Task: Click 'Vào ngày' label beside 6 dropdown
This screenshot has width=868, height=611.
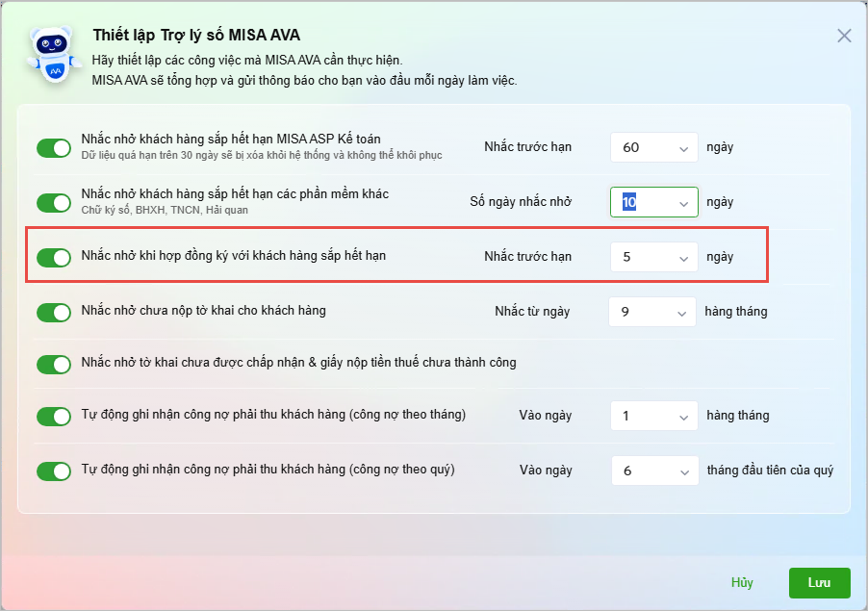Action: (546, 471)
